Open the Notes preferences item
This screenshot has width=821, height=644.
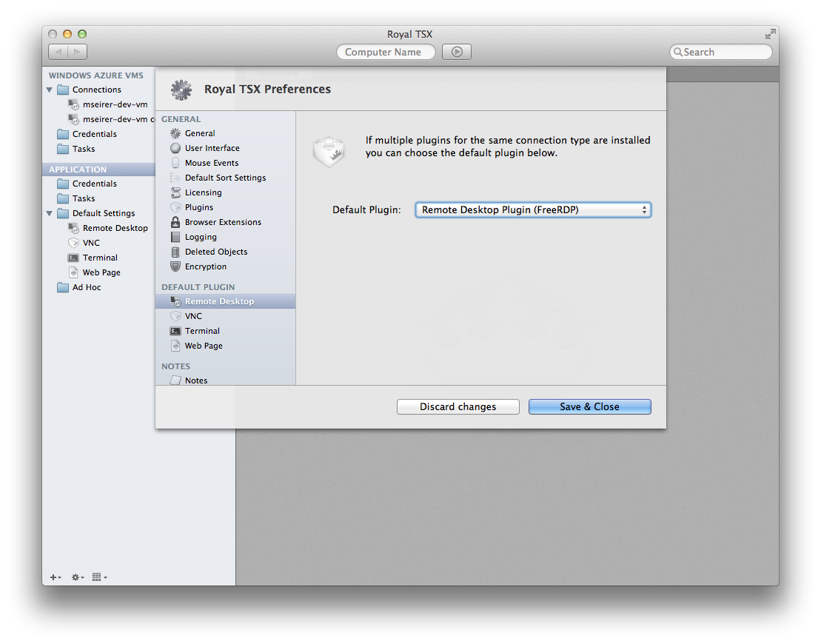(x=225, y=380)
